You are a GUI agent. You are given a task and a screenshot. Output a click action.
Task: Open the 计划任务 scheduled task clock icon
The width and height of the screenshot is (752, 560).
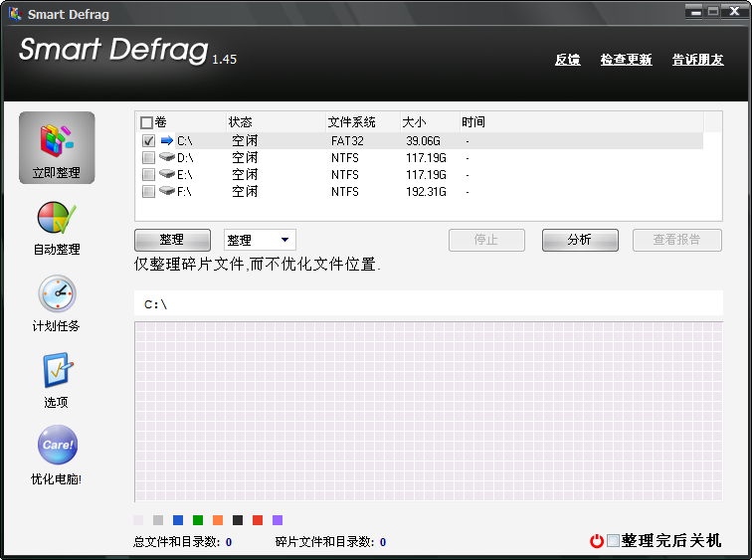tap(57, 294)
